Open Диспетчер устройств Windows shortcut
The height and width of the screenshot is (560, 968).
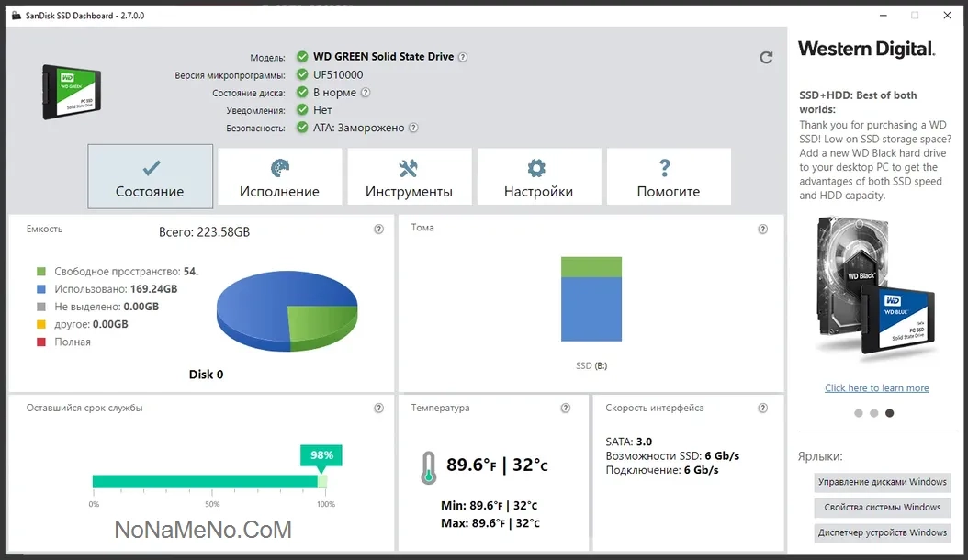pos(882,532)
